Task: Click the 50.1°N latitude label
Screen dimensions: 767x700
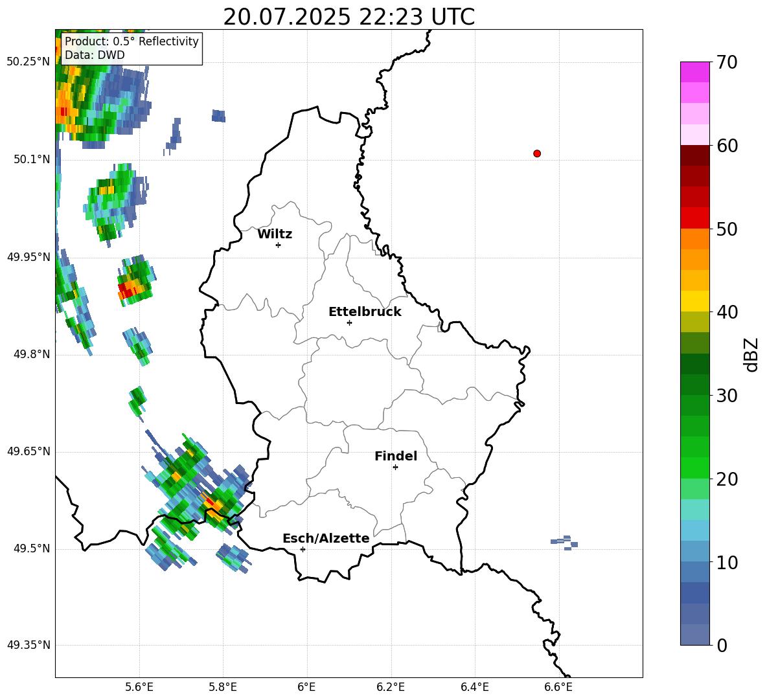Action: pyautogui.click(x=32, y=159)
